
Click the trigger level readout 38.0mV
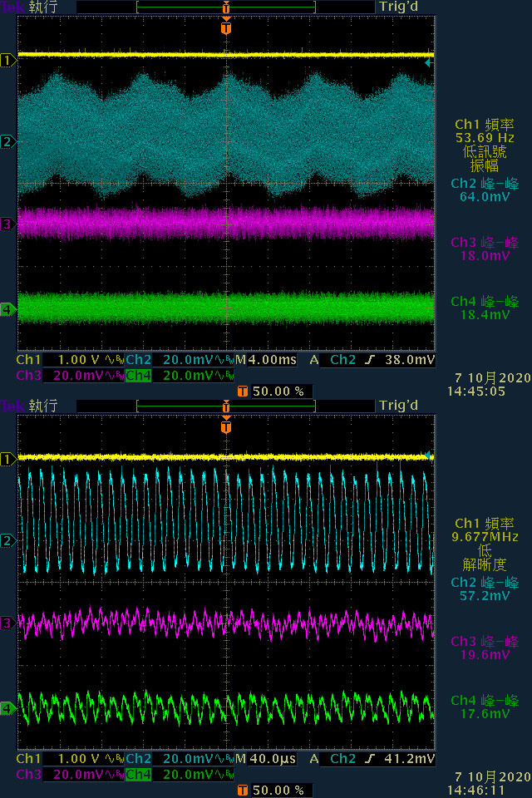click(x=410, y=360)
